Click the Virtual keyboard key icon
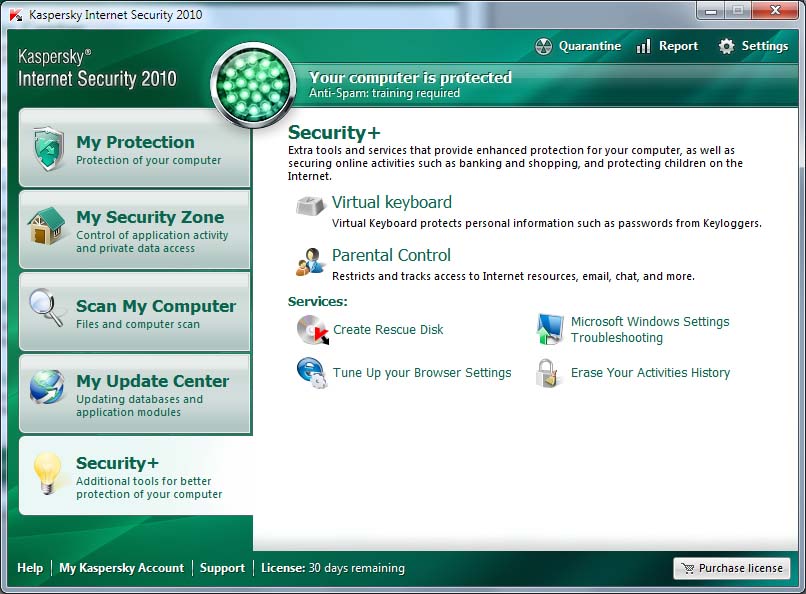 [310, 205]
